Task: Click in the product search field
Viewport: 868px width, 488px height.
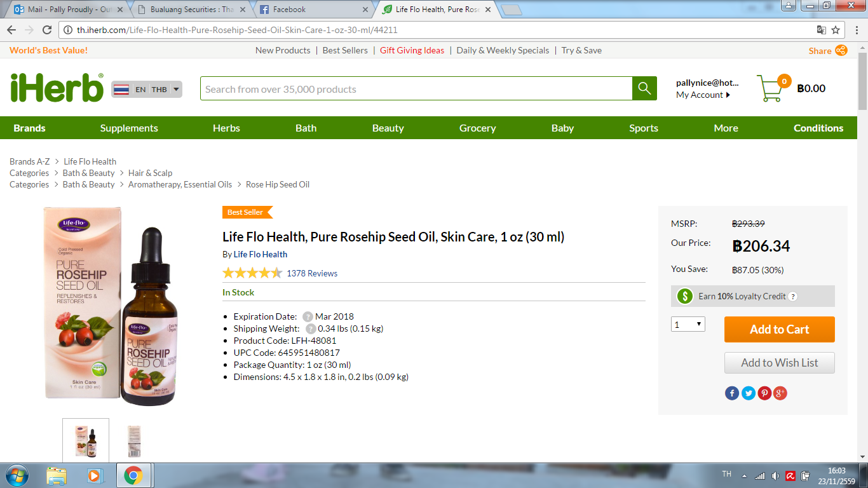Action: 416,88
